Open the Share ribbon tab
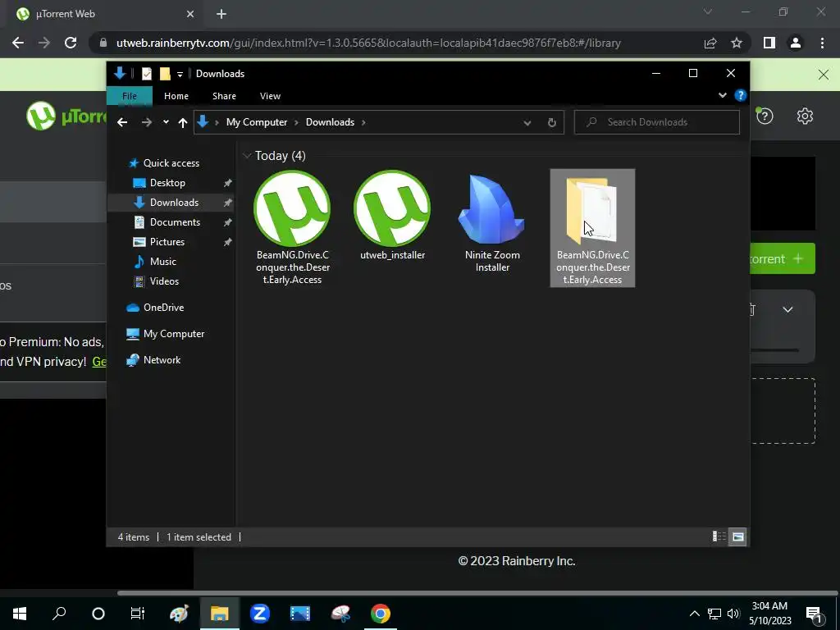This screenshot has height=630, width=840. [x=224, y=96]
